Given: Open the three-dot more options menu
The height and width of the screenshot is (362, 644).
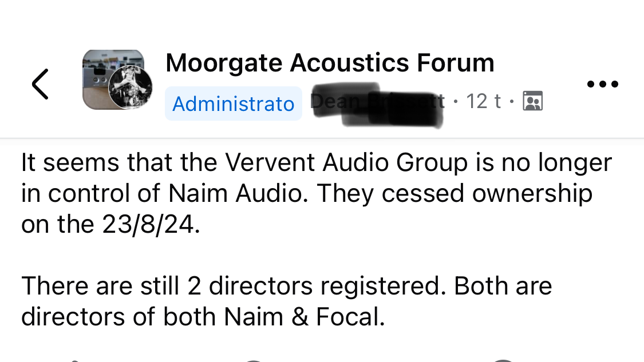Looking at the screenshot, I should pyautogui.click(x=603, y=84).
